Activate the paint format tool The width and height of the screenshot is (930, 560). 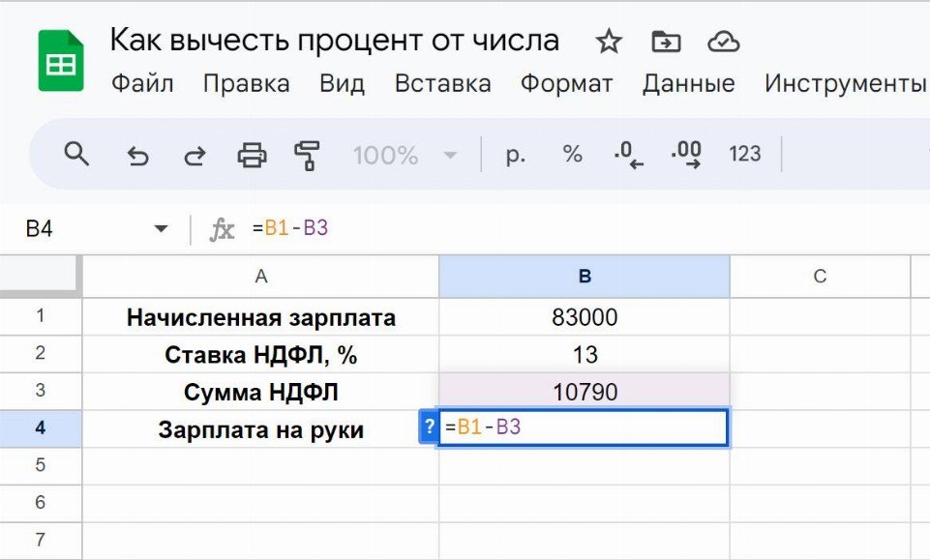point(308,155)
